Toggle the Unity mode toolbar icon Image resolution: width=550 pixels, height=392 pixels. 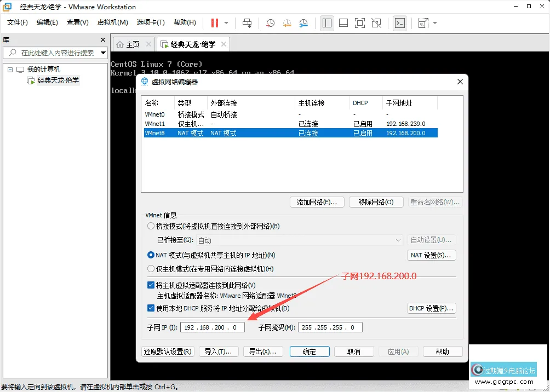[x=376, y=23]
